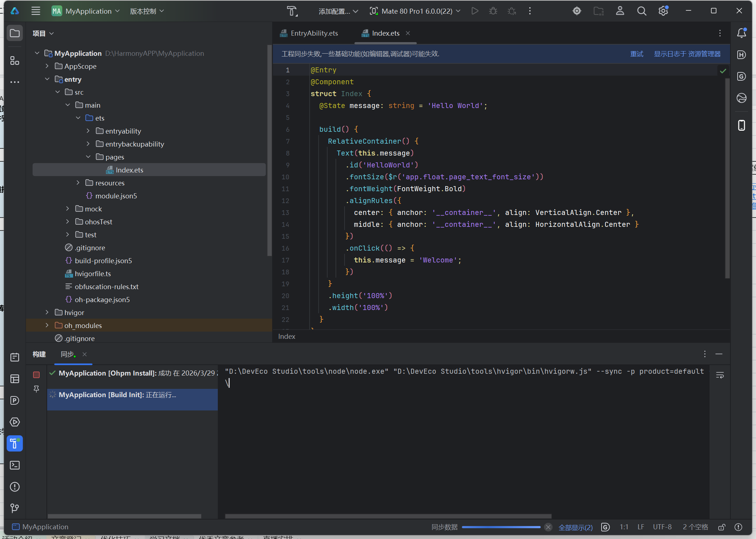Screen dimensions: 756x539
Task: Toggle soft-wrap in build output
Action: tap(720, 375)
